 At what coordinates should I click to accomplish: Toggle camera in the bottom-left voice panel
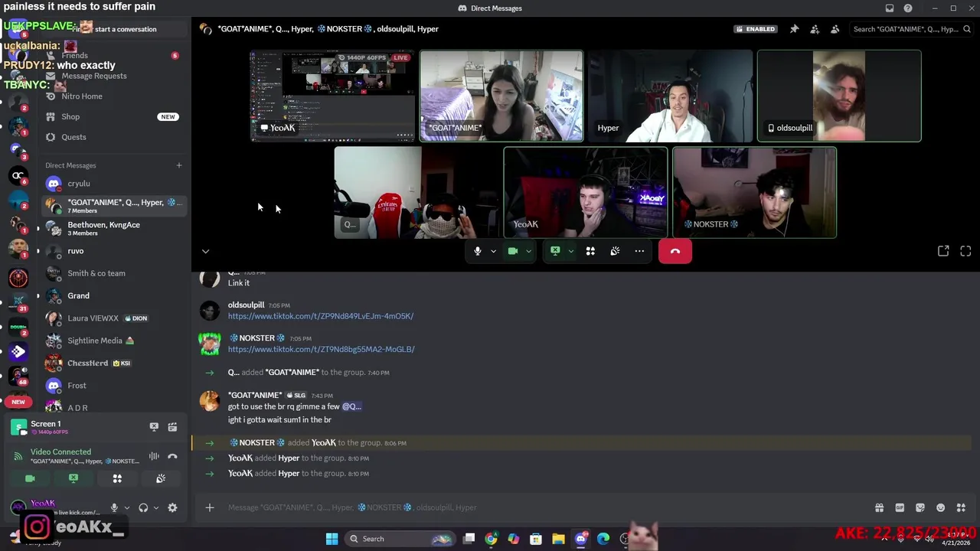tap(30, 478)
